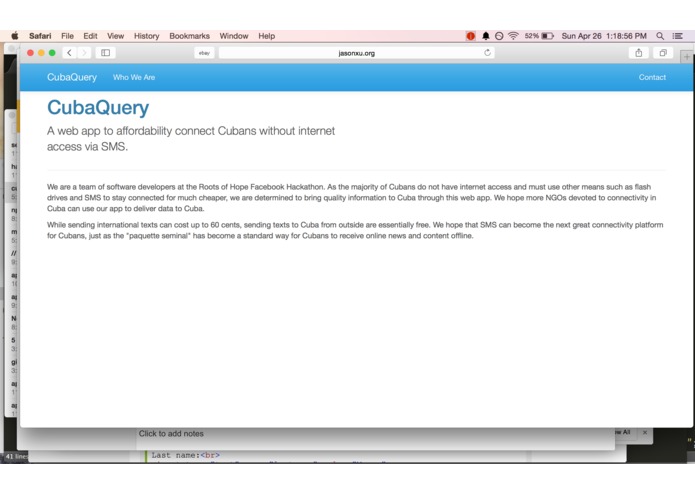Show all tabs button in Safari
Screen dimensions: 695x494
click(663, 53)
